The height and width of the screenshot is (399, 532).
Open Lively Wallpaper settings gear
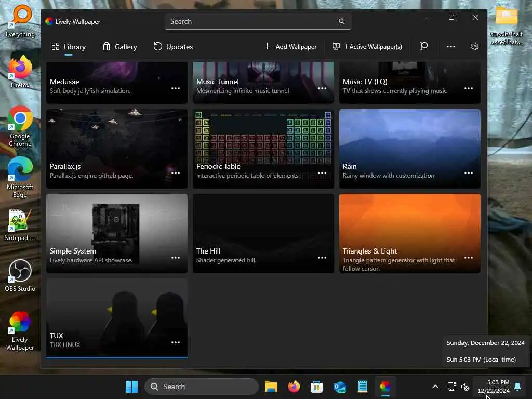click(x=475, y=46)
